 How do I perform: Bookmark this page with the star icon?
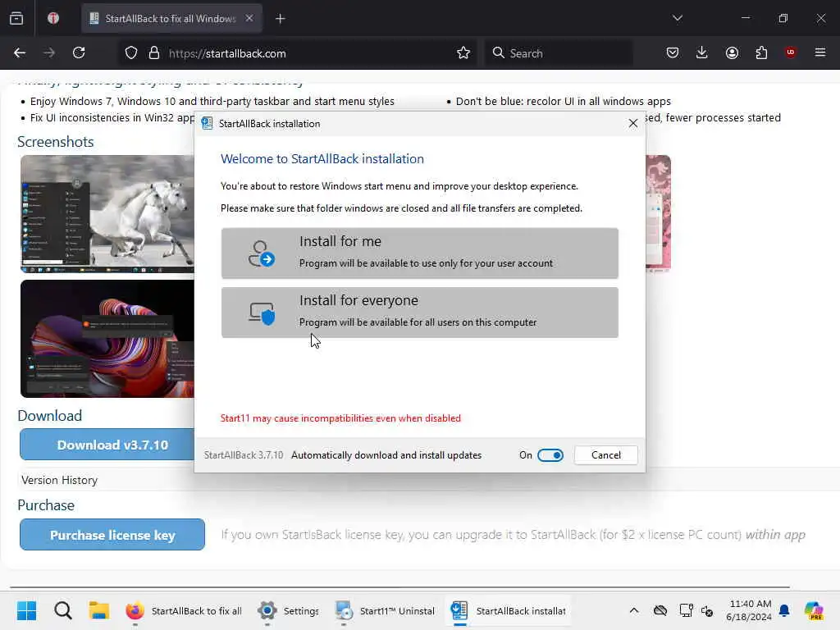[x=463, y=53]
